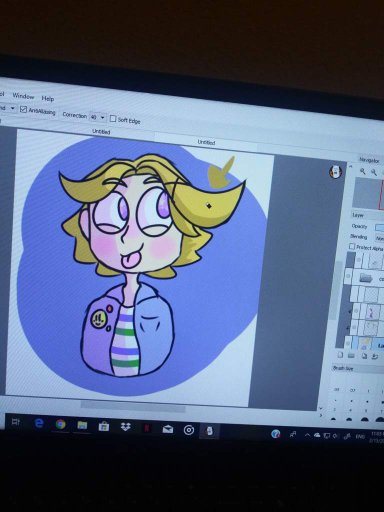Enable the Soft Edge checkbox

113,119
